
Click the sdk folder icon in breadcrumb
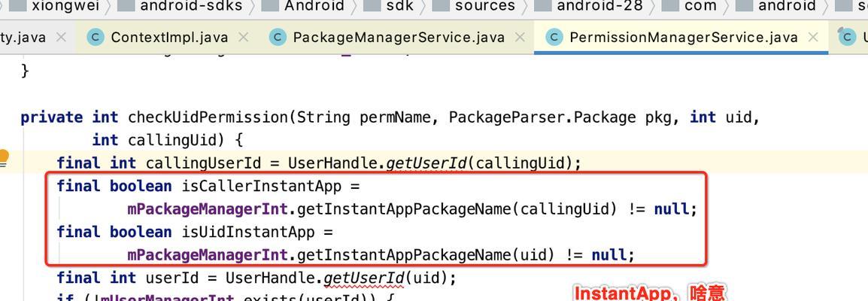point(371,6)
